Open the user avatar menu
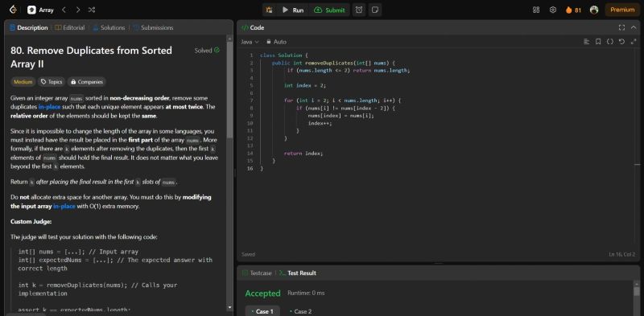 (594, 10)
